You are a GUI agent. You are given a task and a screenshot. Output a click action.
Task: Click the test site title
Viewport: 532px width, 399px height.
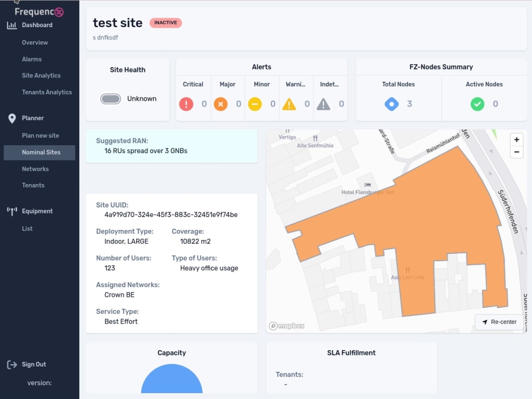[x=118, y=23]
